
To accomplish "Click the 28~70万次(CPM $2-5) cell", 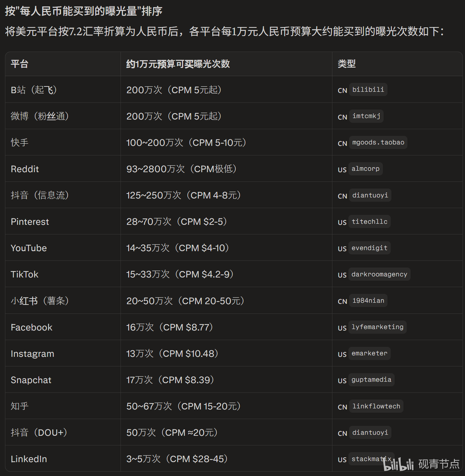I will pyautogui.click(x=226, y=221).
